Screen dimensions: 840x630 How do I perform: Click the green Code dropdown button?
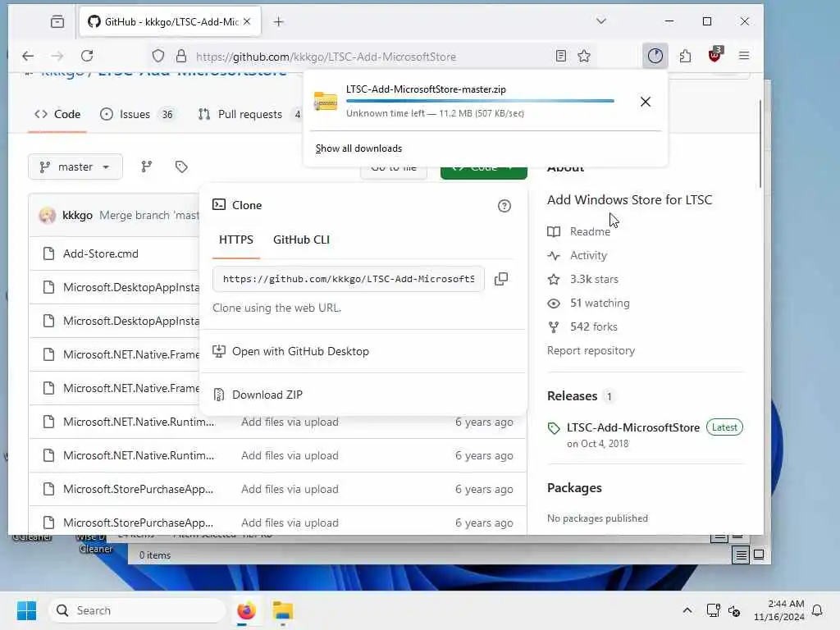483,171
